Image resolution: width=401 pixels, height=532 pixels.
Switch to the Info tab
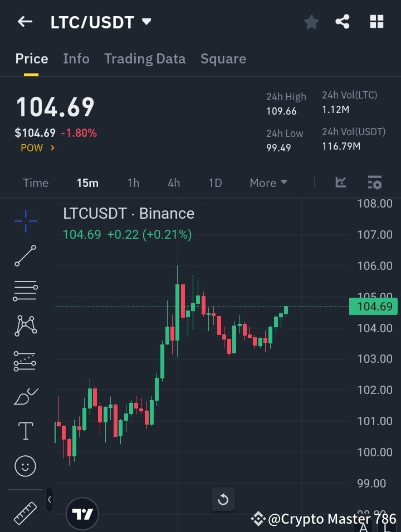[x=76, y=58]
